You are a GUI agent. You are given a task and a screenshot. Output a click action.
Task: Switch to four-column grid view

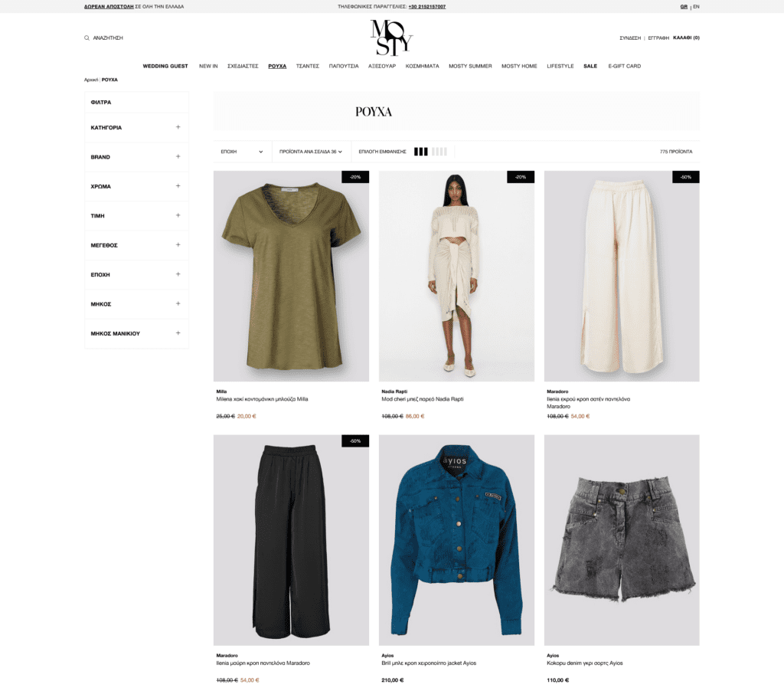pyautogui.click(x=439, y=152)
